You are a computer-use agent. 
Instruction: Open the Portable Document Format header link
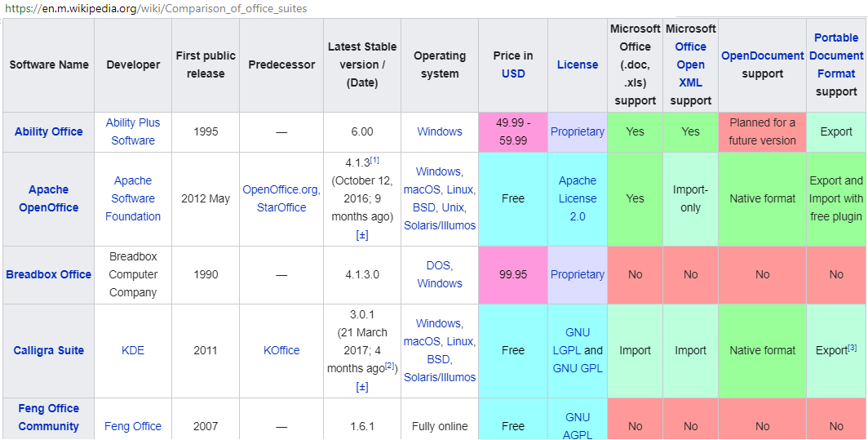[836, 56]
